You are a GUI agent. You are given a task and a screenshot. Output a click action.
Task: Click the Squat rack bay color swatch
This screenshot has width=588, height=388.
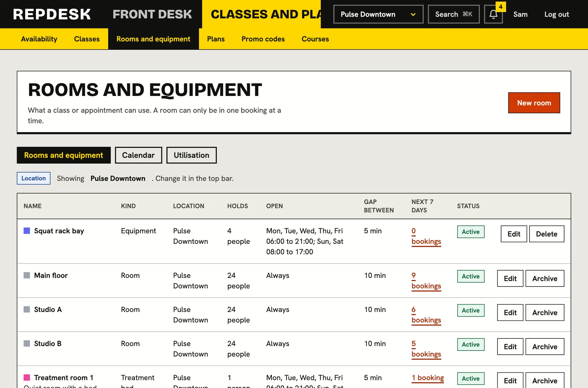click(27, 231)
